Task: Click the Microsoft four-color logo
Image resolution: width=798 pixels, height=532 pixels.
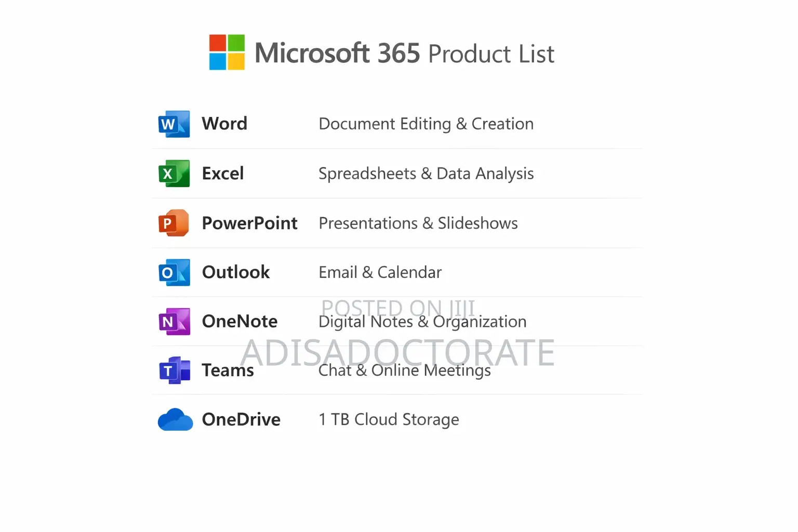Action: (227, 52)
